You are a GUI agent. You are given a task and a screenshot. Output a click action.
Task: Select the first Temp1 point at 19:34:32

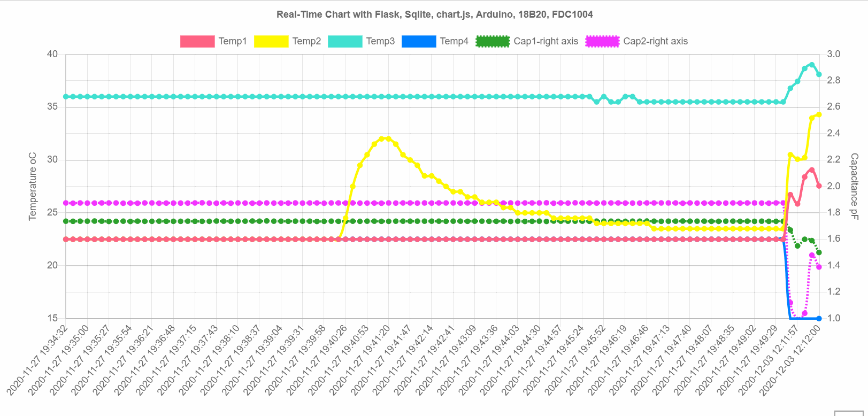click(66, 239)
